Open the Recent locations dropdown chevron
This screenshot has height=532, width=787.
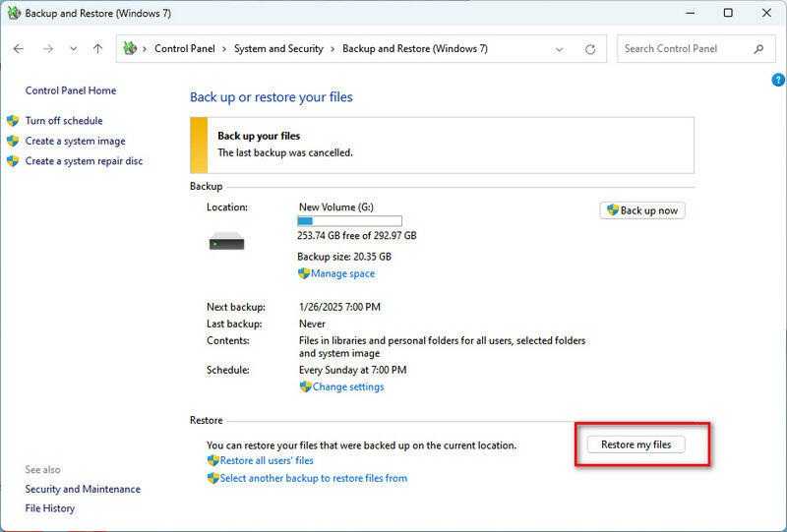pos(73,49)
